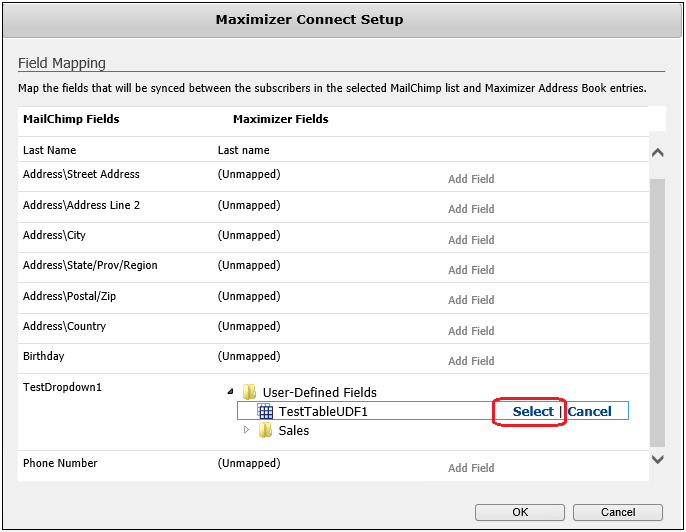Click the vertical scrollbar thumb
The image size is (686, 532).
[658, 312]
